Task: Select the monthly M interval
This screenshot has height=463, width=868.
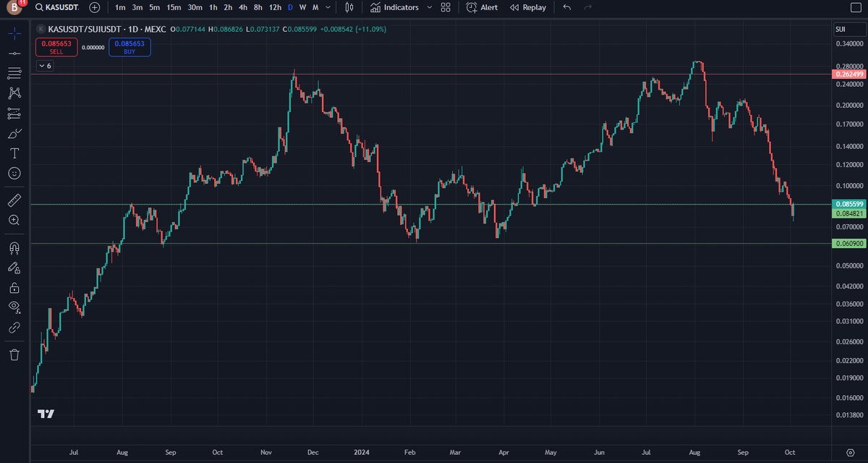Action: [x=315, y=7]
